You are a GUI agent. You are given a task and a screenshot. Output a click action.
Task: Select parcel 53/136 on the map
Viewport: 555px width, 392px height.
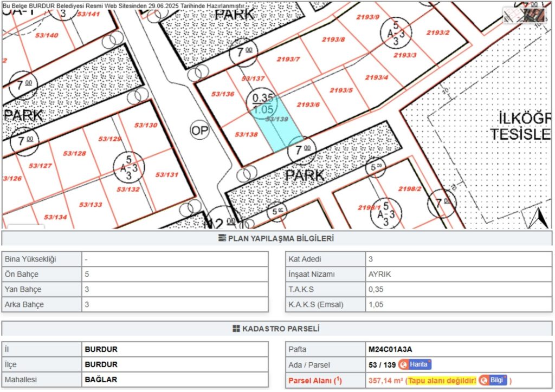click(223, 94)
